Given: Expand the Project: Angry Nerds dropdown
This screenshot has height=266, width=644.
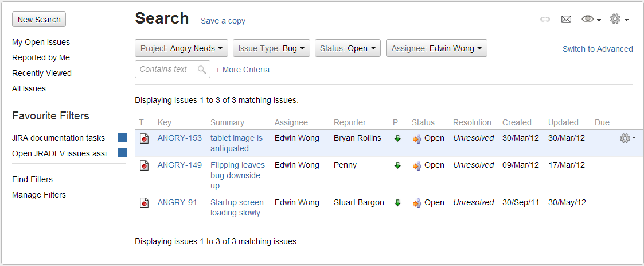Looking at the screenshot, I should click(181, 49).
